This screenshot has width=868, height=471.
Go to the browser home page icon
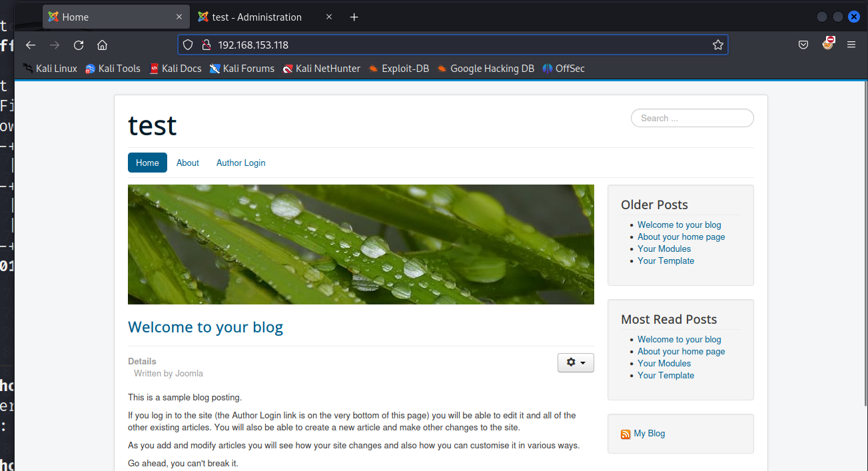point(102,45)
